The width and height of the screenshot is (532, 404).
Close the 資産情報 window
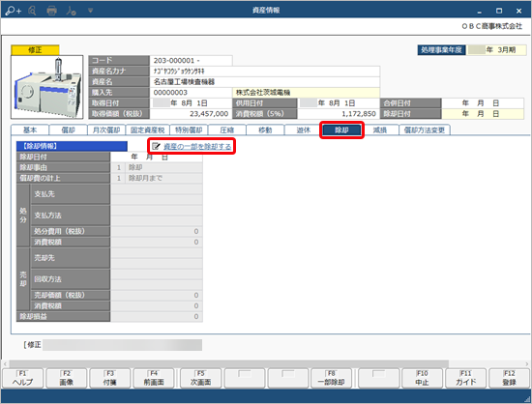click(x=518, y=11)
